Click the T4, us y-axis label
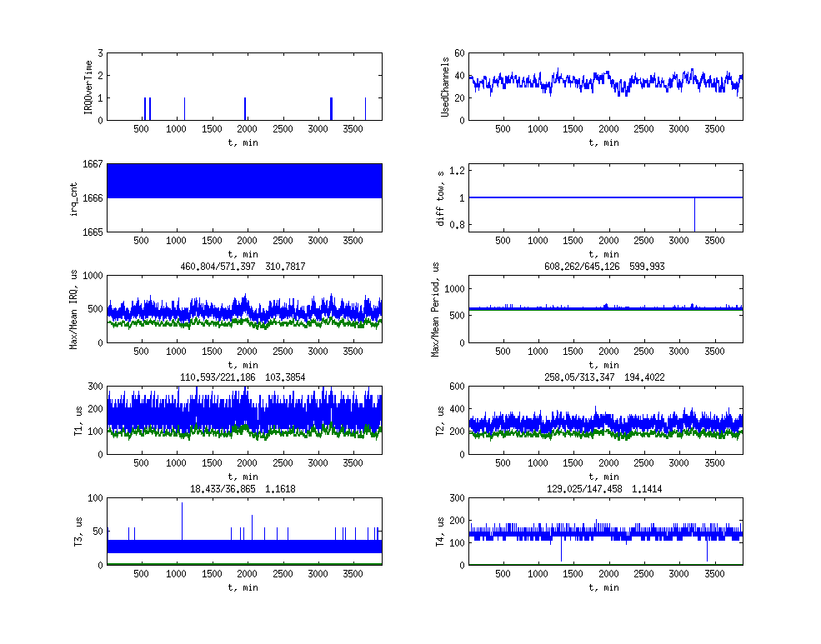Screen dimensions: 821x644 click(449, 531)
